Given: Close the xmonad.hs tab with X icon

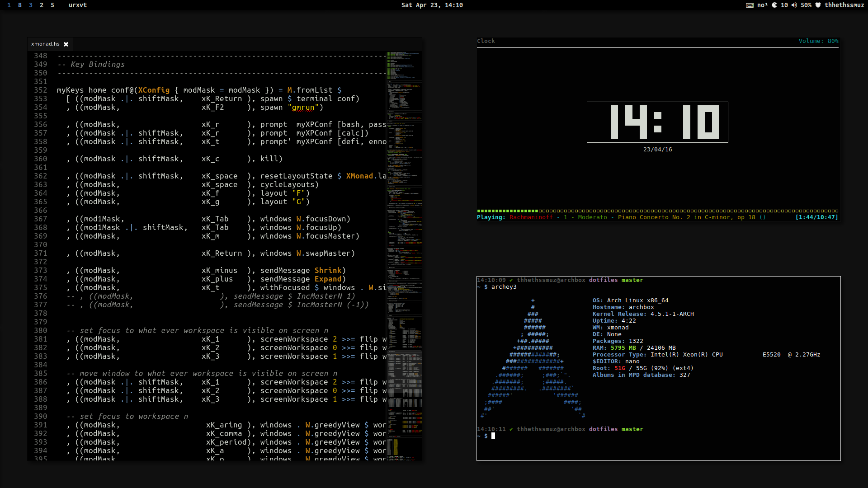Looking at the screenshot, I should coord(66,44).
